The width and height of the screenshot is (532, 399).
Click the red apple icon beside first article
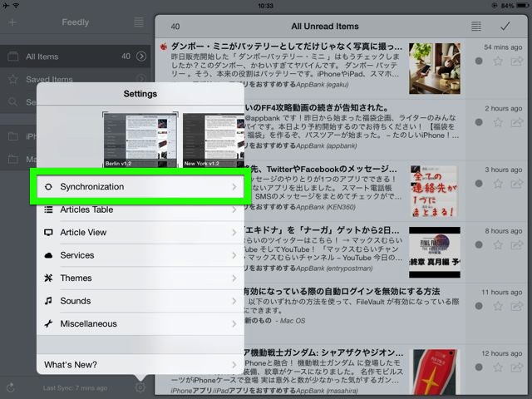tap(164, 47)
